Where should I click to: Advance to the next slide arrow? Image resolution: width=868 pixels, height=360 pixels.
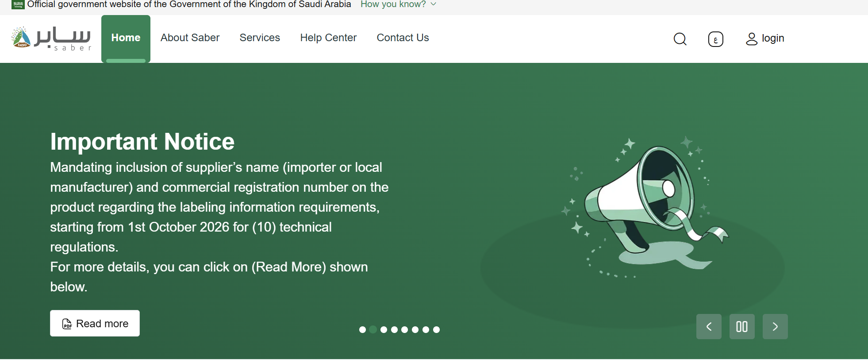pyautogui.click(x=775, y=327)
